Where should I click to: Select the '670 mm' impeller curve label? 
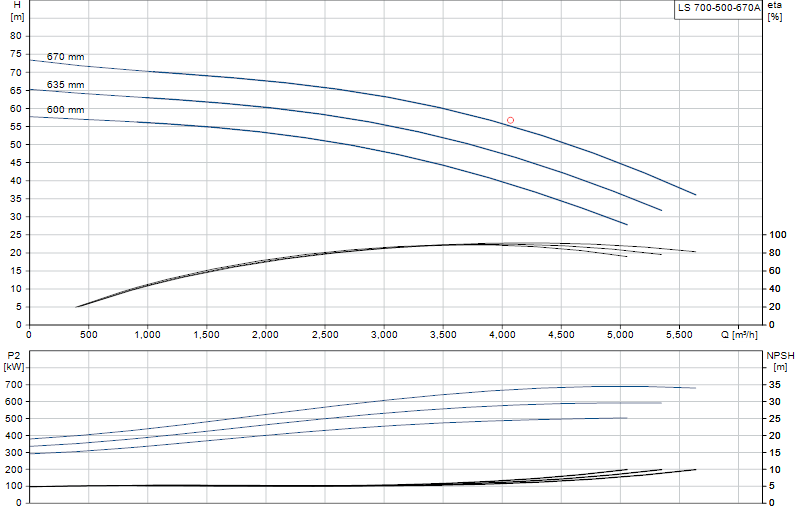[65, 57]
